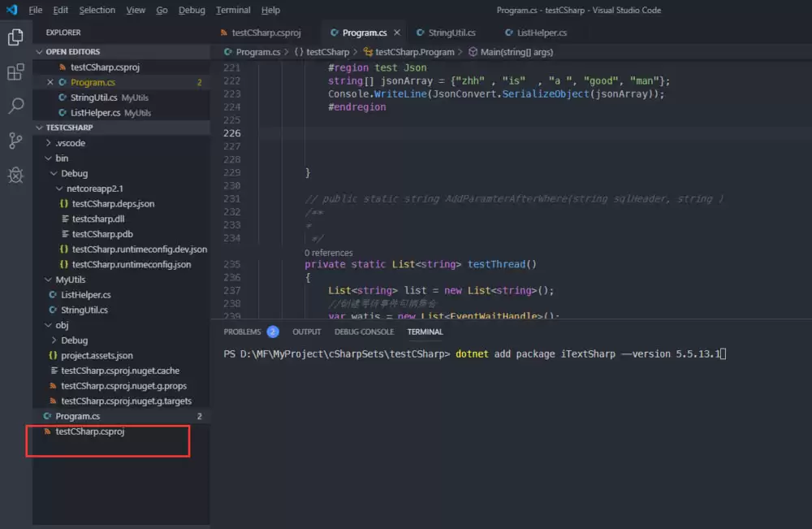
Task: Open the Terminal menu
Action: click(232, 11)
